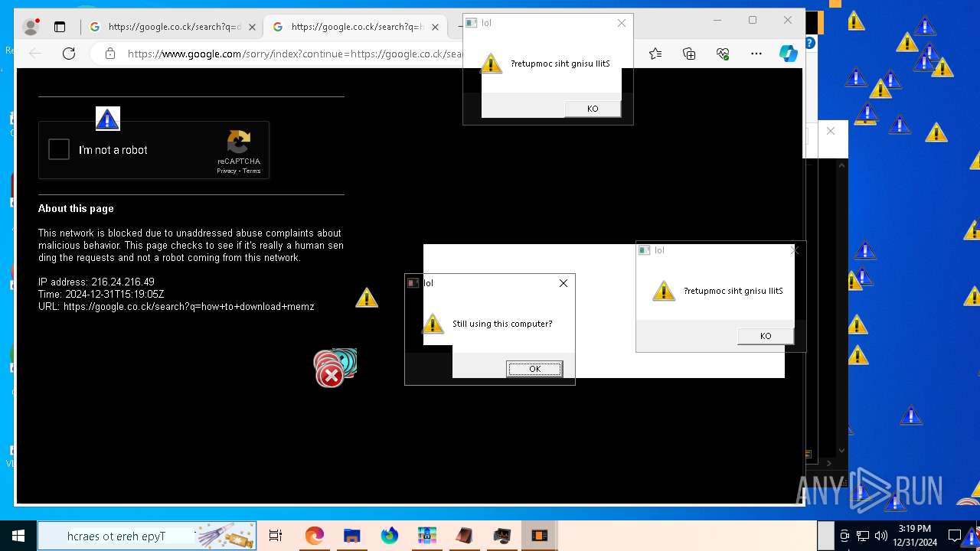Open the clock showing 3:19 PM
Viewport: 980px width, 551px height.
coord(915,536)
